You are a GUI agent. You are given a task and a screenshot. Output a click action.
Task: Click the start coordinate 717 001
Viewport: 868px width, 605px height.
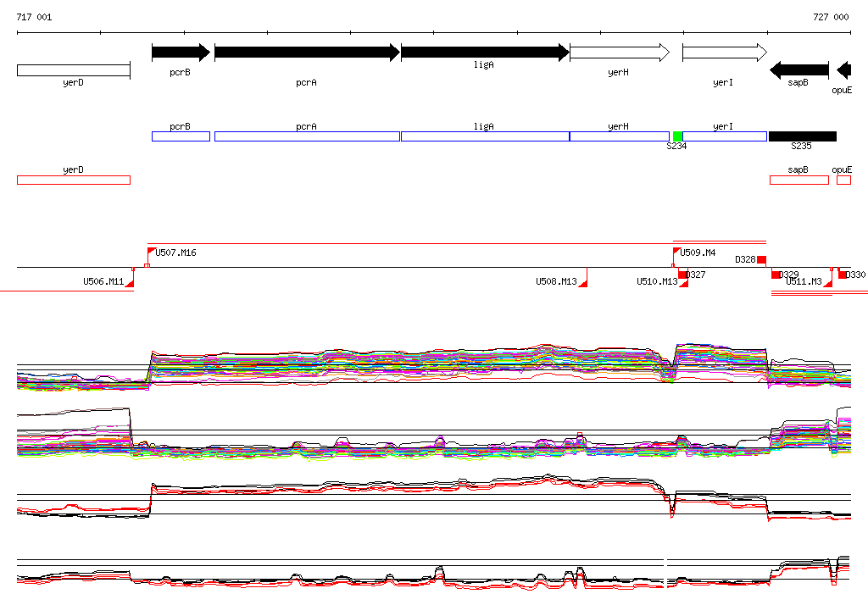click(34, 17)
